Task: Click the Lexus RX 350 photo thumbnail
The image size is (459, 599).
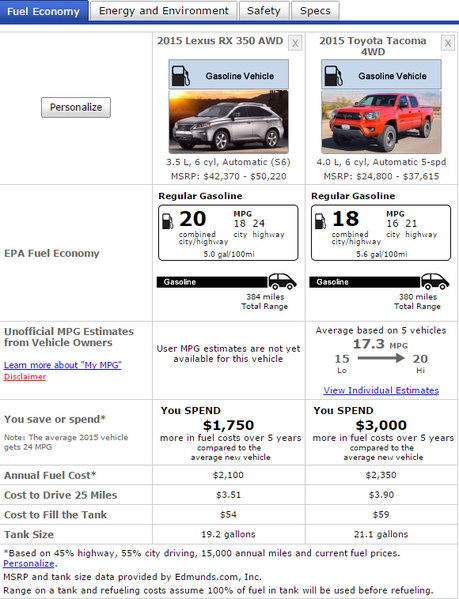Action: 228,121
